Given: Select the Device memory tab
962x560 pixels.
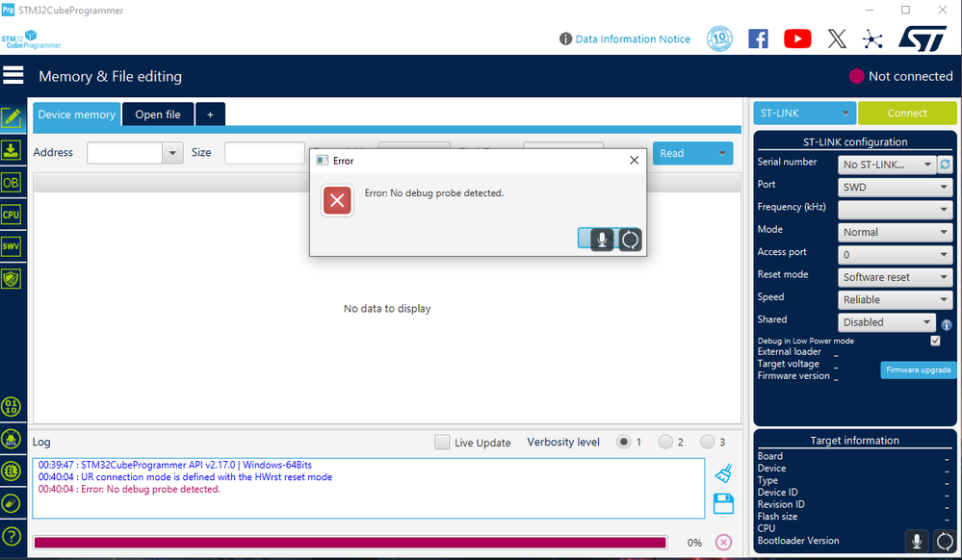Looking at the screenshot, I should pos(76,115).
